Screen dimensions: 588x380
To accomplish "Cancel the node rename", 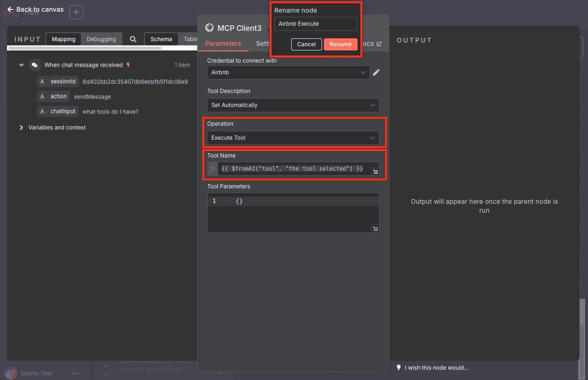I will click(306, 44).
